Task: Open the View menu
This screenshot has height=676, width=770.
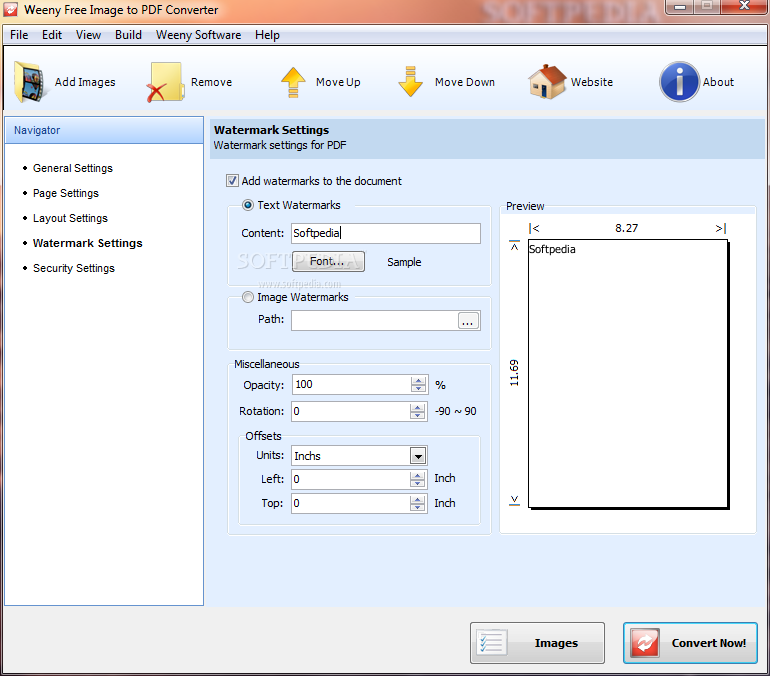Action: point(88,35)
